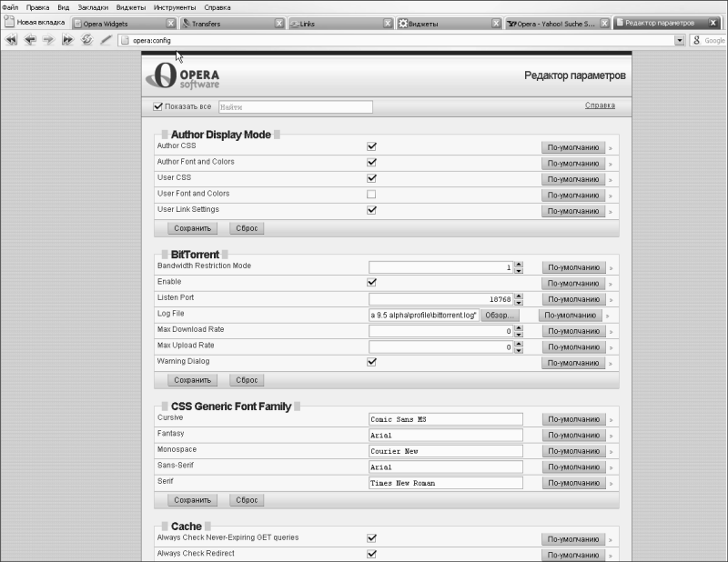Go back using the Back arrow
The width and height of the screenshot is (728, 562).
(30, 40)
